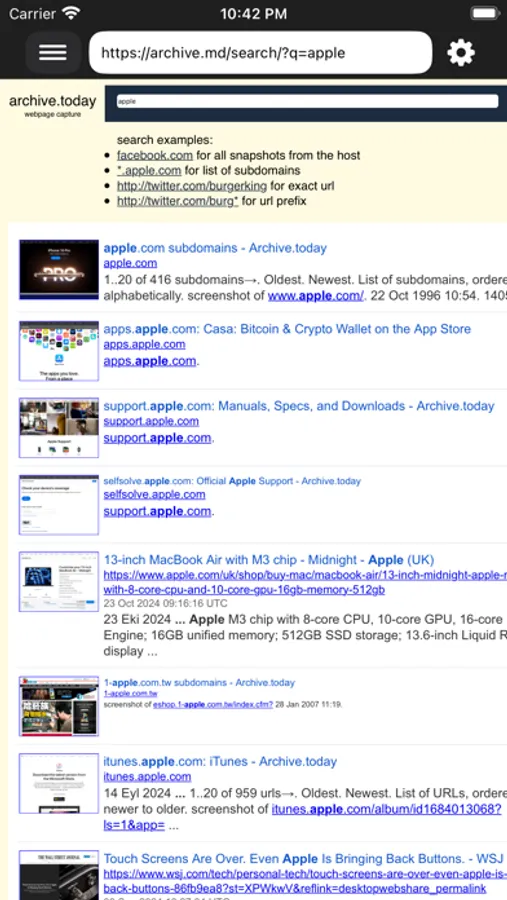Open selfsolve.apple.com Official Apple Support title
The width and height of the screenshot is (507, 900).
(x=232, y=481)
